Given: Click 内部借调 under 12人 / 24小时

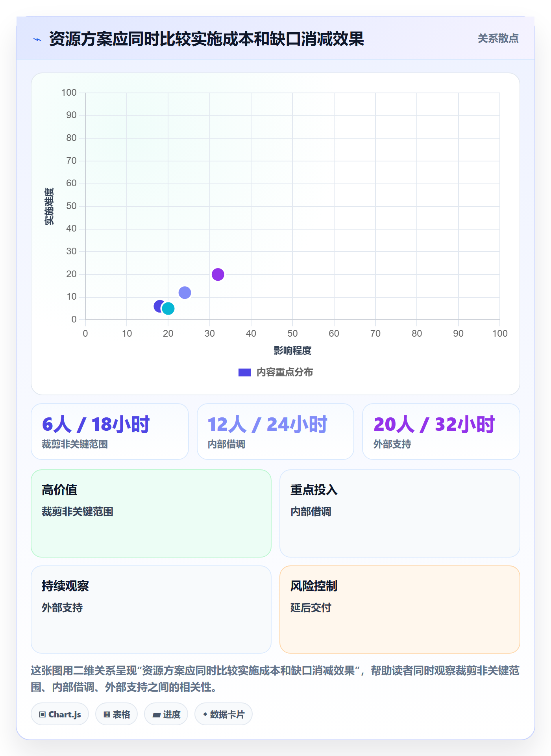Looking at the screenshot, I should pyautogui.click(x=226, y=444).
